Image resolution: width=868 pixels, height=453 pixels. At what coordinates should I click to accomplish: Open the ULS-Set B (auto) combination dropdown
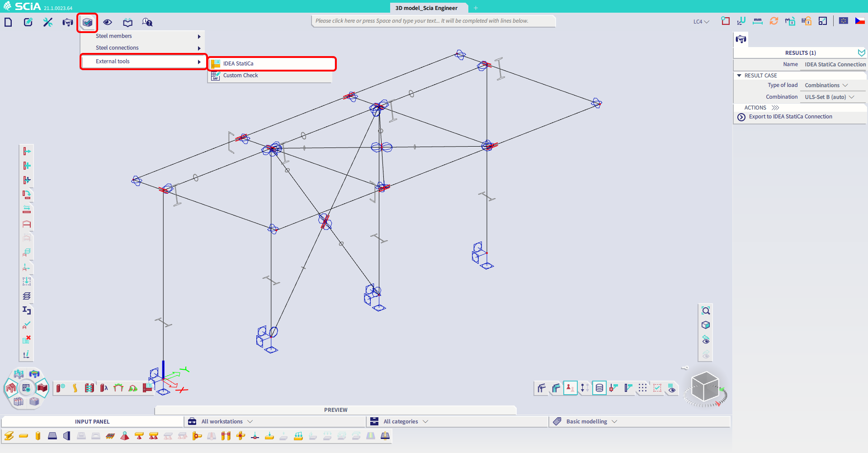pyautogui.click(x=832, y=96)
